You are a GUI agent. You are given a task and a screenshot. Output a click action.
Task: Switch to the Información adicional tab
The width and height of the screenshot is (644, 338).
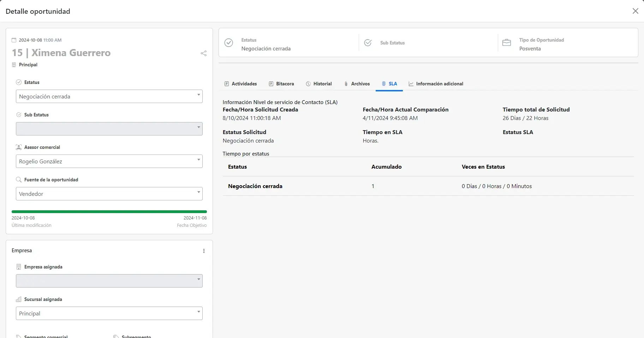pos(436,84)
